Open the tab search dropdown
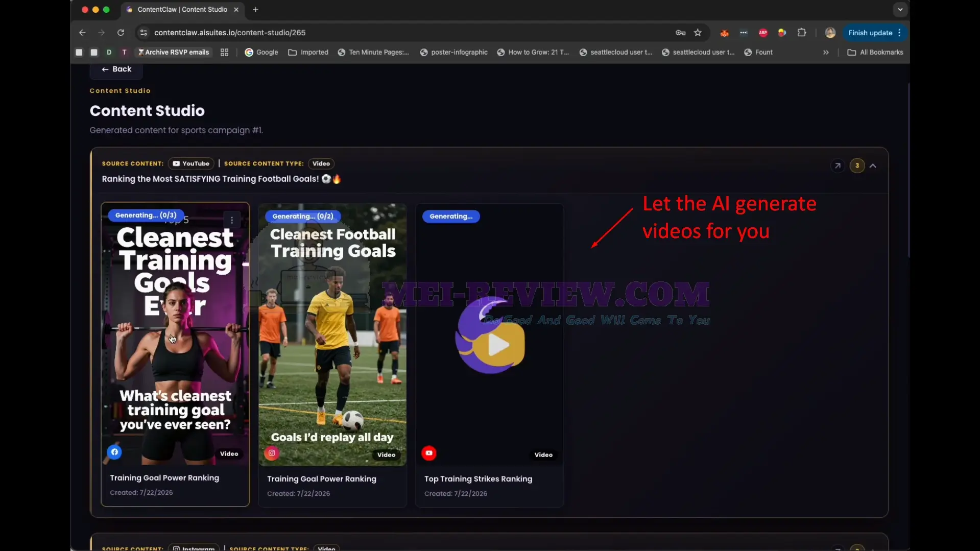 click(x=900, y=10)
